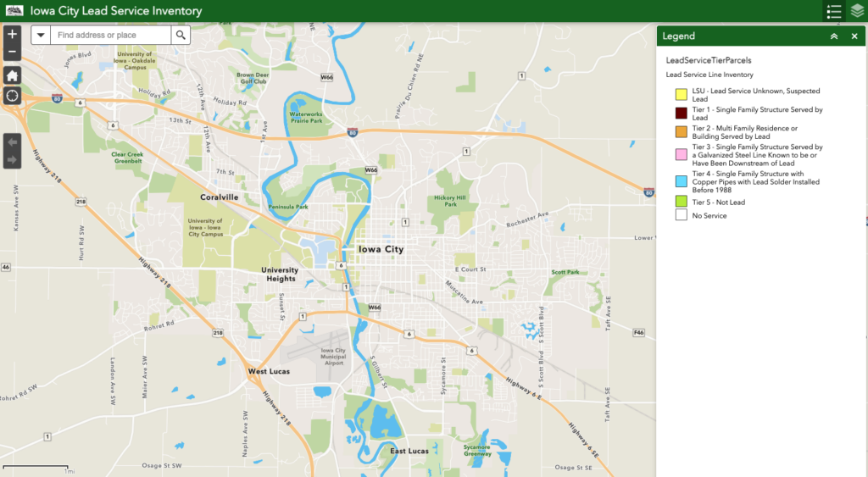Find my location on the map
Image resolution: width=868 pixels, height=477 pixels.
[x=12, y=95]
